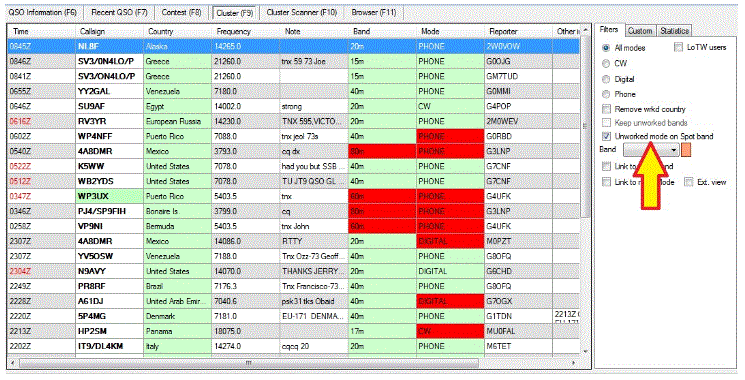This screenshot has width=745, height=380.
Task: Switch to the Cluster Scanner (F10) tab
Action: 302,13
